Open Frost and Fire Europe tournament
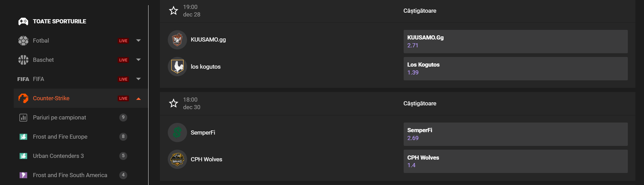Viewport: 644px width, 185px height. tap(60, 137)
